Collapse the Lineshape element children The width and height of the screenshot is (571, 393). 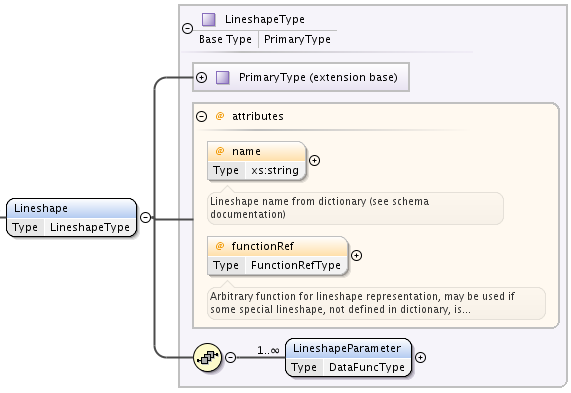click(146, 217)
